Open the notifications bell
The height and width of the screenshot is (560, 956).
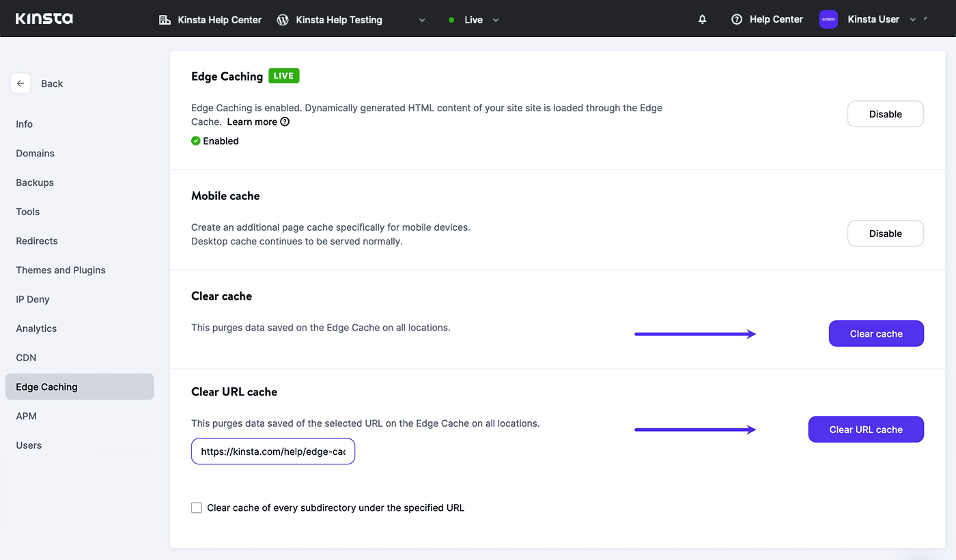pyautogui.click(x=702, y=19)
